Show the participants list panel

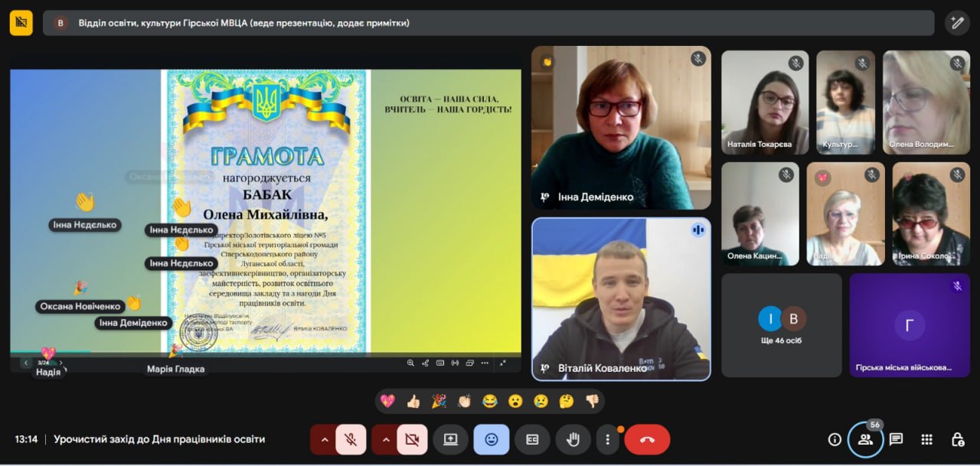[865, 439]
